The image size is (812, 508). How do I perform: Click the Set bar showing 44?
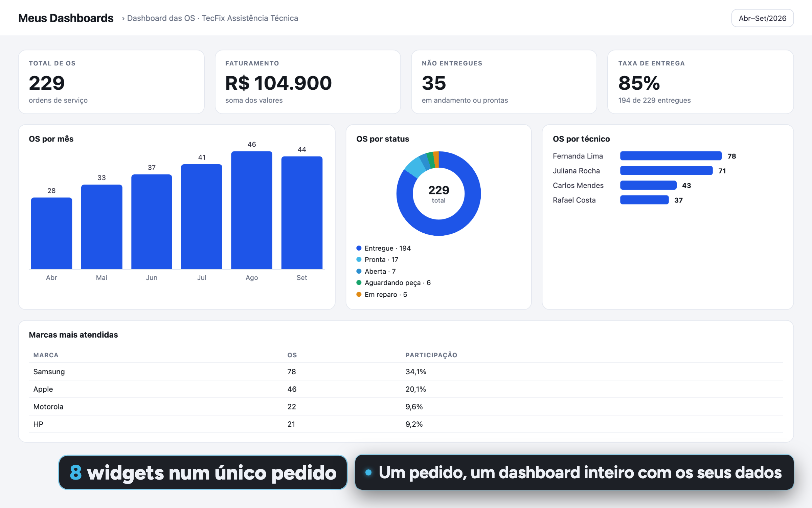(x=302, y=213)
